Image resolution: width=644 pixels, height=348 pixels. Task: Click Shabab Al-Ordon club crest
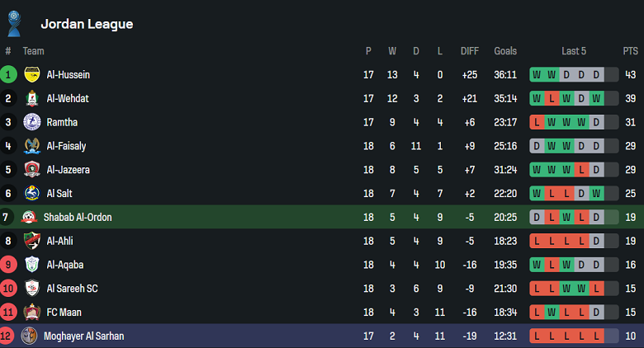coord(29,218)
